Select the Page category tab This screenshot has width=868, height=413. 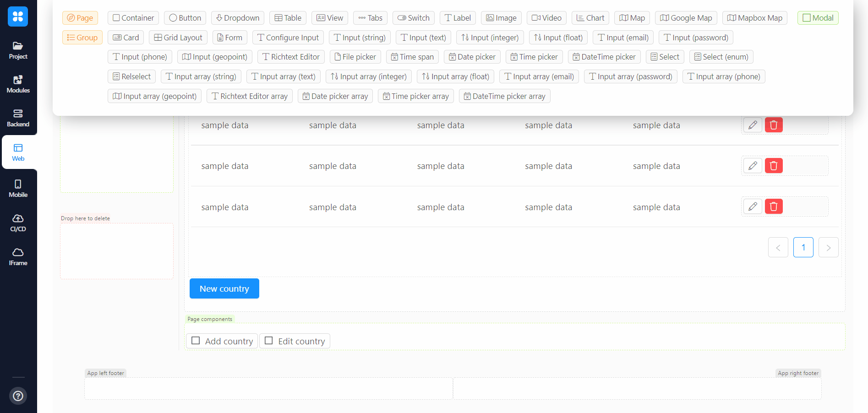point(80,18)
